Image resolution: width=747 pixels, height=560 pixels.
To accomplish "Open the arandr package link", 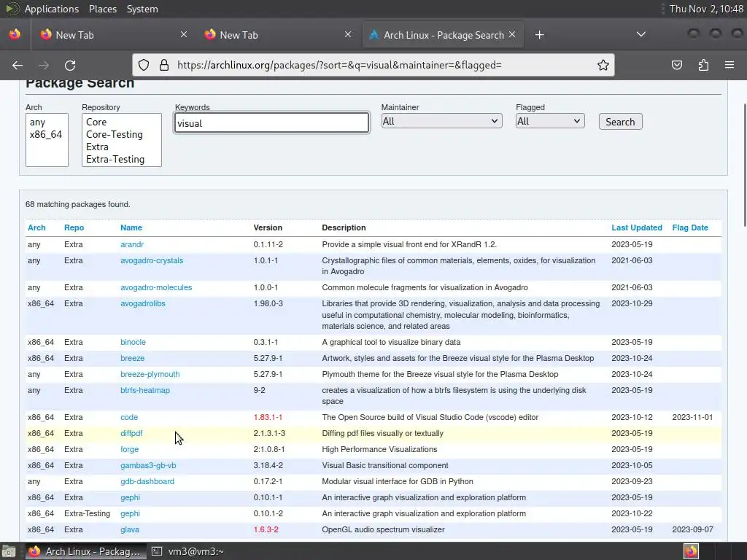I will tap(132, 244).
